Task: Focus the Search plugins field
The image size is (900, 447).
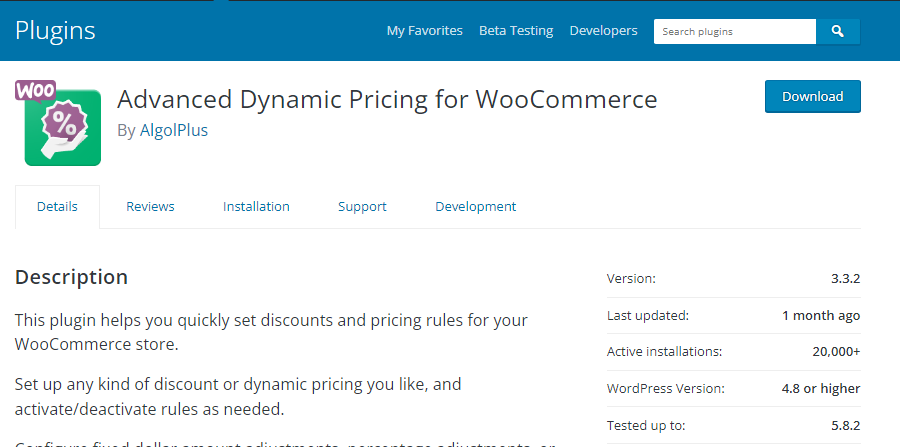Action: pyautogui.click(x=735, y=32)
